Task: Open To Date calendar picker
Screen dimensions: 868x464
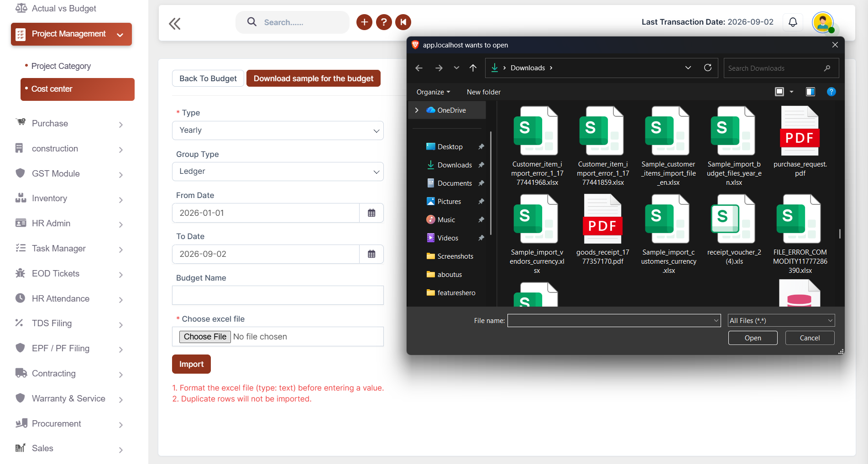Action: point(371,254)
